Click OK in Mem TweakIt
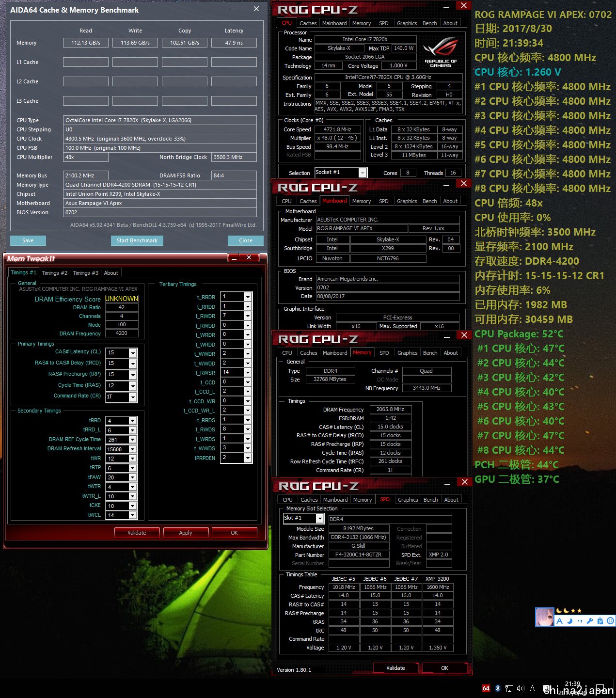This screenshot has height=698, width=616. [235, 533]
